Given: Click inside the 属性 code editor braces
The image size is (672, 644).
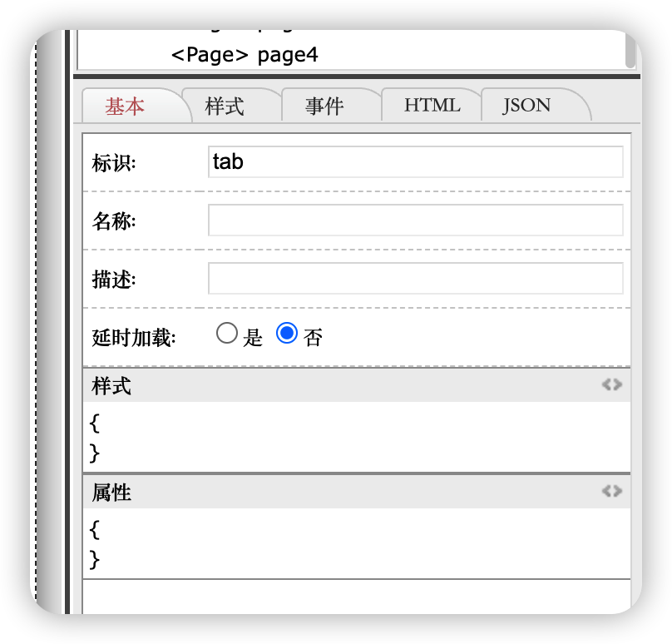Looking at the screenshot, I should click(x=333, y=544).
